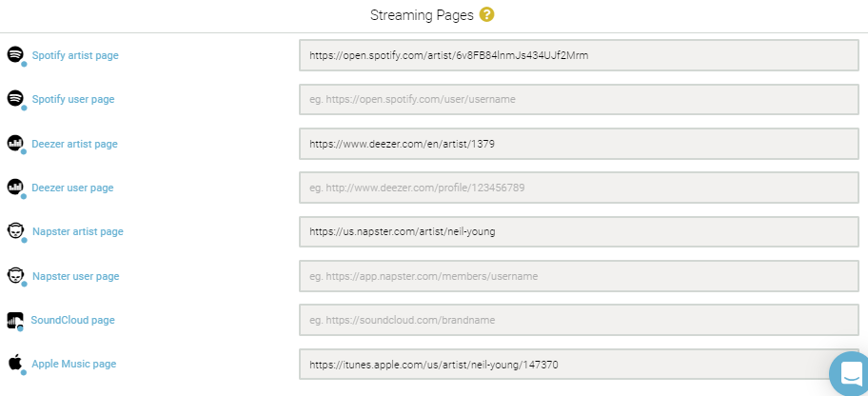868x396 pixels.
Task: Click the Napster icon beside artist page
Action: click(x=15, y=231)
